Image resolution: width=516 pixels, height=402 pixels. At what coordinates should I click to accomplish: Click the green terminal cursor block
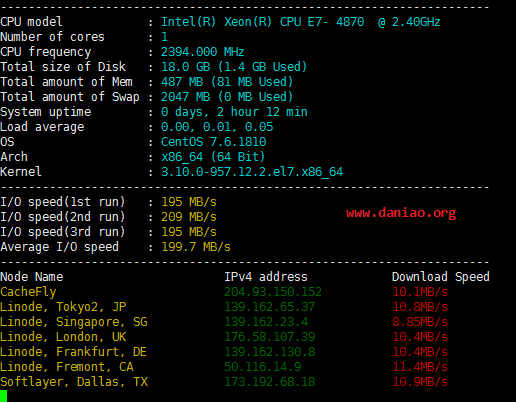3,396
